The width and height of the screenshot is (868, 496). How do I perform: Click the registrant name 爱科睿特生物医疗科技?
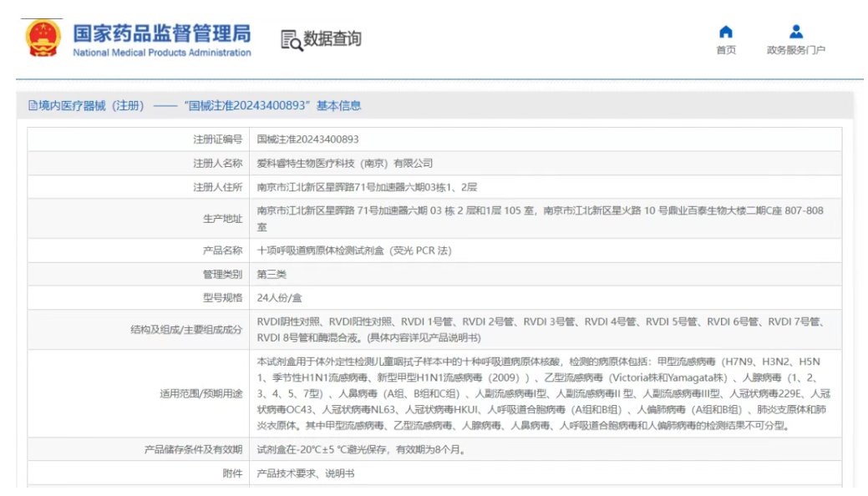point(344,163)
